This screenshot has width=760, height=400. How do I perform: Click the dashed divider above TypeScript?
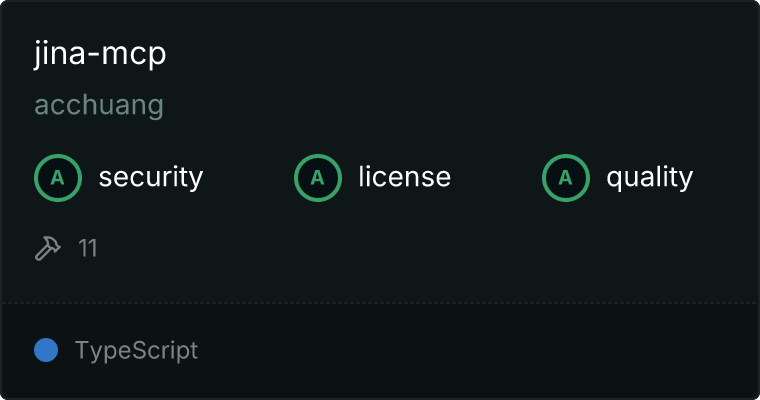(x=380, y=303)
